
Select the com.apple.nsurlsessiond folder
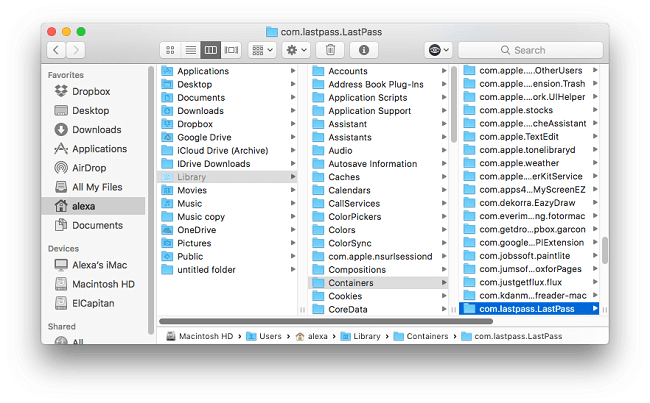(378, 256)
